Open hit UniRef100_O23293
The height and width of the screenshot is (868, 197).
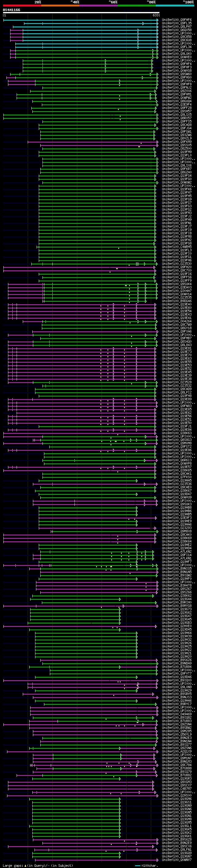pyautogui.click(x=177, y=528)
